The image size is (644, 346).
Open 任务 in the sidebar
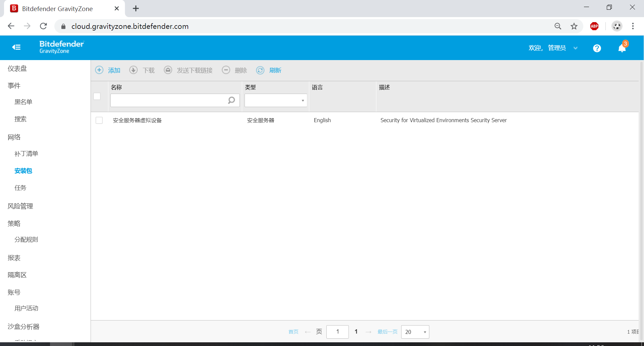point(20,188)
